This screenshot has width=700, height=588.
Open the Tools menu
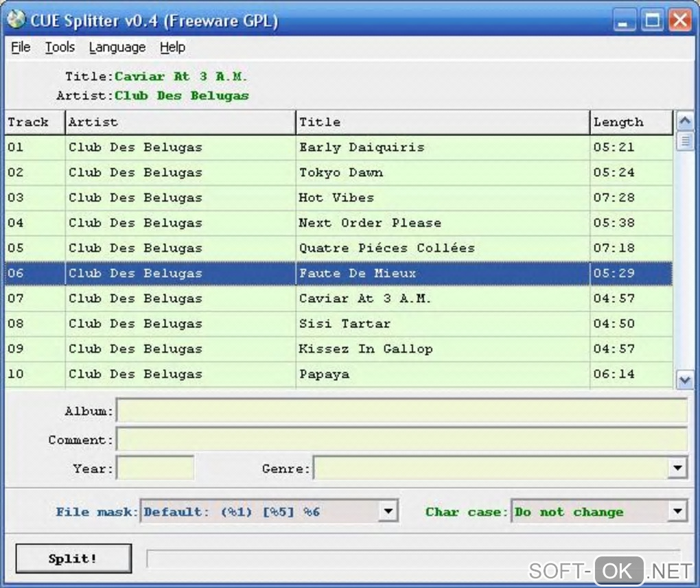tap(60, 47)
